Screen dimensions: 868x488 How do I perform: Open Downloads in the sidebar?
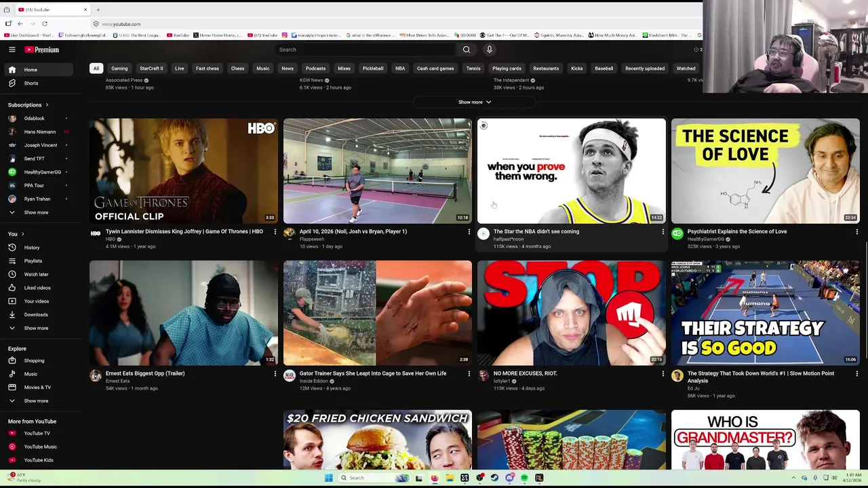tap(38, 314)
